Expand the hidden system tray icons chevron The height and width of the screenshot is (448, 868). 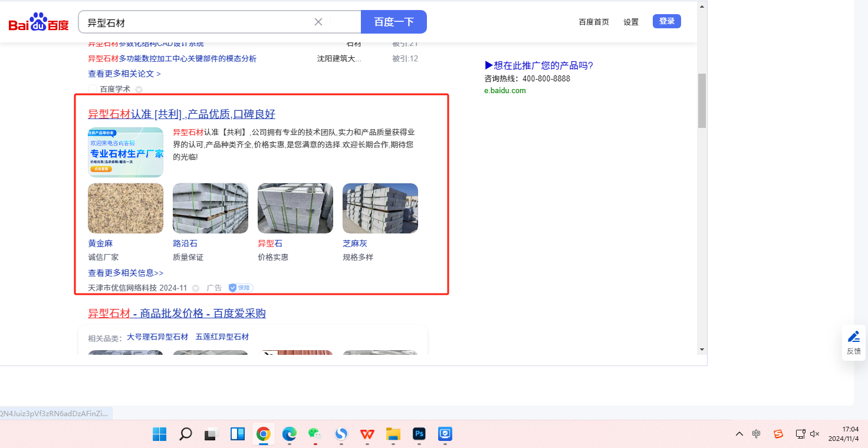pos(739,434)
